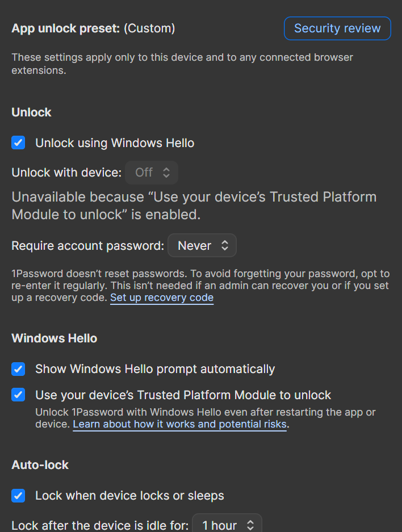The image size is (402, 532).
Task: Click the Auto-lock section heading
Action: click(40, 465)
